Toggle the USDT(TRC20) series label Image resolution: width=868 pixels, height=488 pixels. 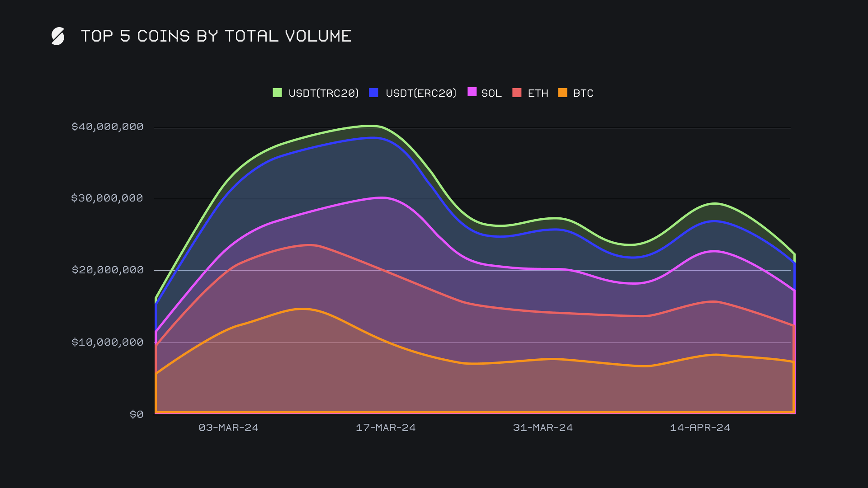pyautogui.click(x=323, y=93)
